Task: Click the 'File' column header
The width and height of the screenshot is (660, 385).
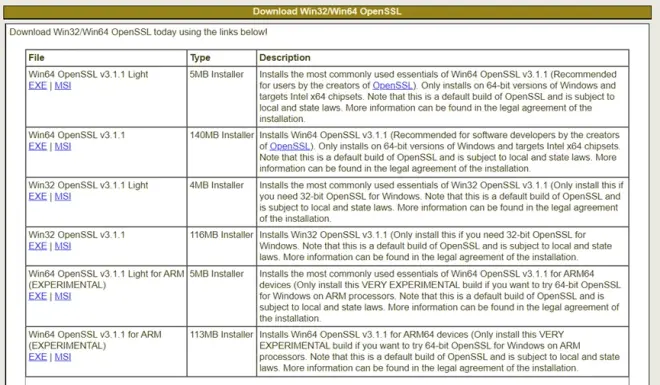Action: [x=106, y=58]
